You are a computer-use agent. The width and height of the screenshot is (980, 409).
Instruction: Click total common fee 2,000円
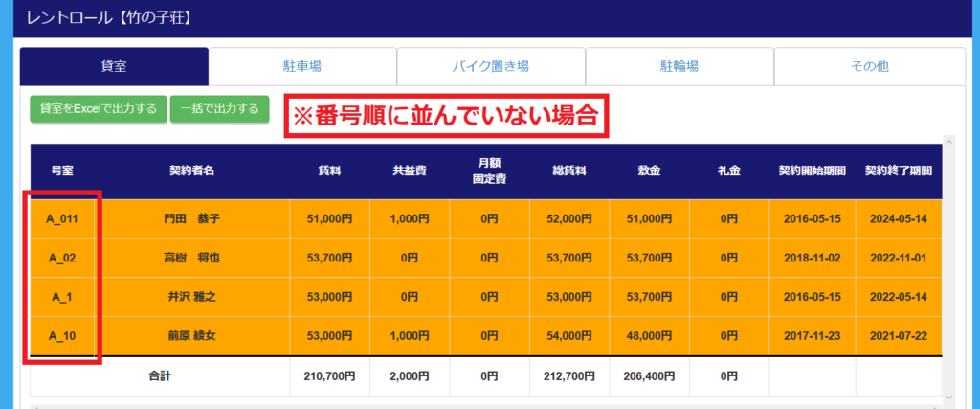click(410, 376)
